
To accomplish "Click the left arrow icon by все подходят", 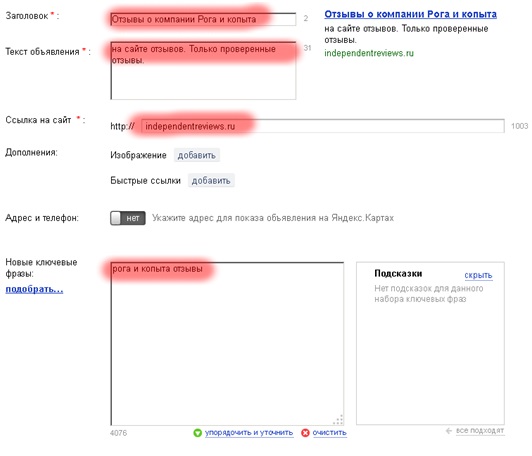I will pos(449,431).
